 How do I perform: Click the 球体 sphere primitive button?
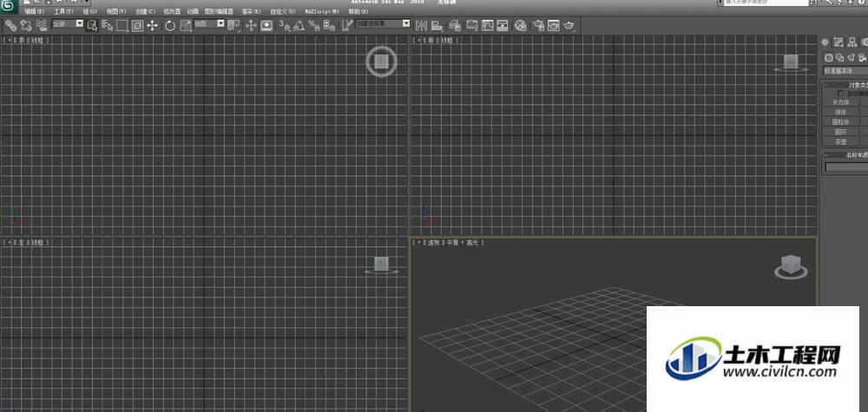point(841,112)
